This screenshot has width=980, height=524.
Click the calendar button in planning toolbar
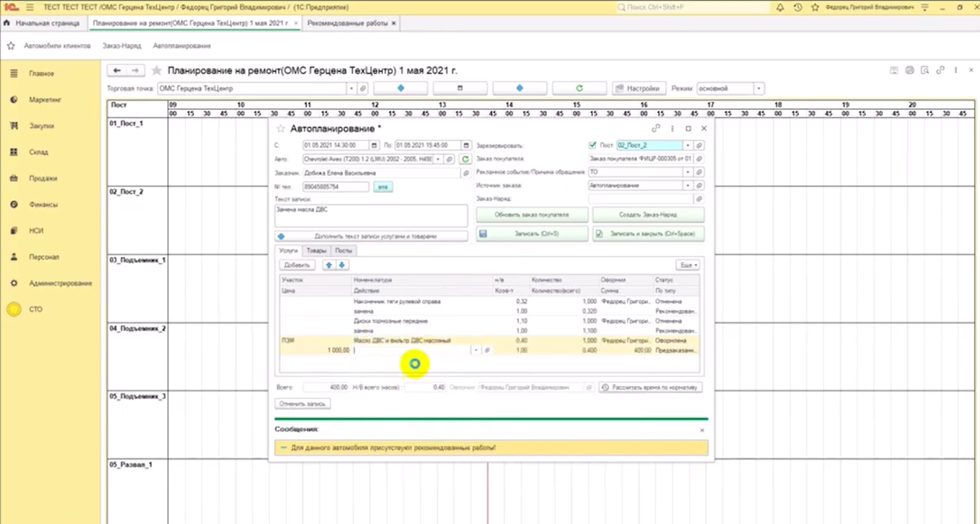460,88
